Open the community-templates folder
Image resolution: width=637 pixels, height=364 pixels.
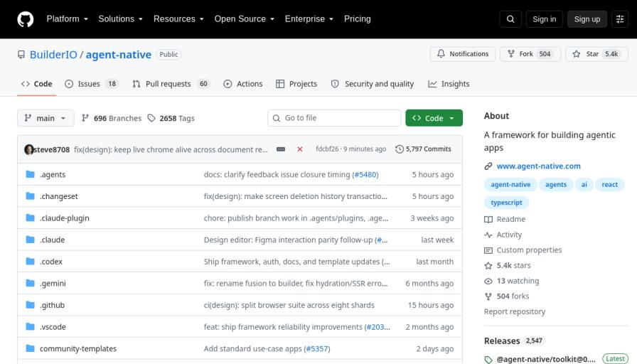pyautogui.click(x=78, y=348)
